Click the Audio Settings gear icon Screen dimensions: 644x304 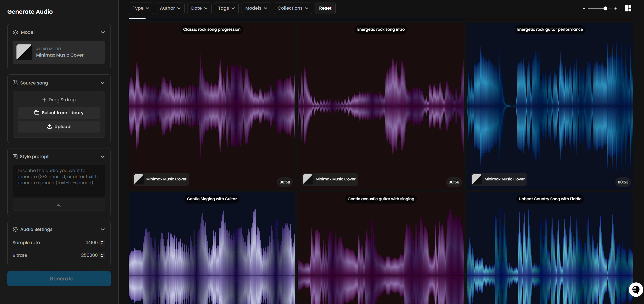[15, 229]
